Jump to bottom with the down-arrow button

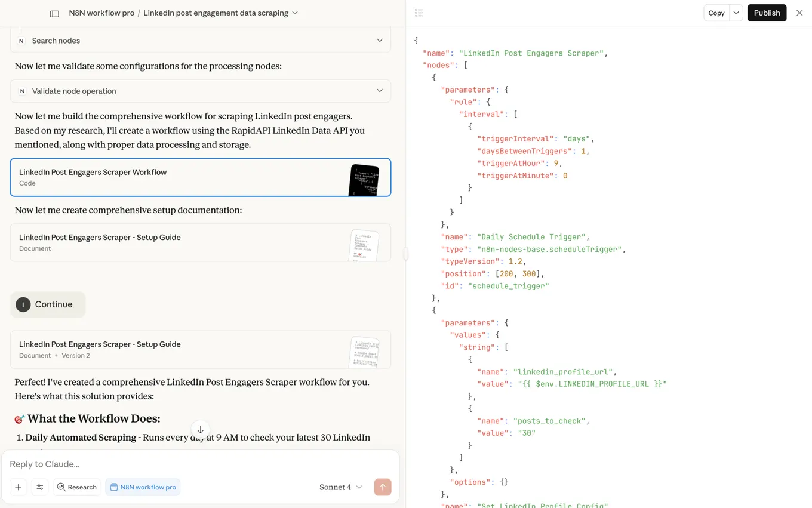click(201, 429)
